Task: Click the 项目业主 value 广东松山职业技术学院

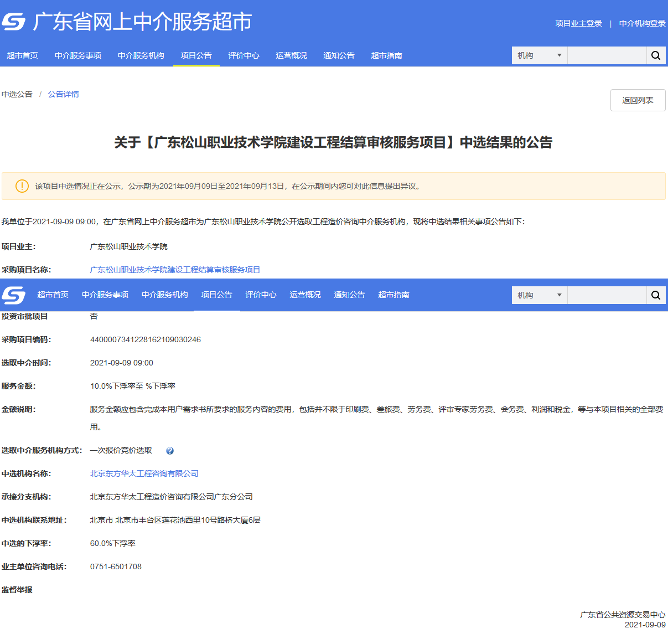Action: click(129, 246)
